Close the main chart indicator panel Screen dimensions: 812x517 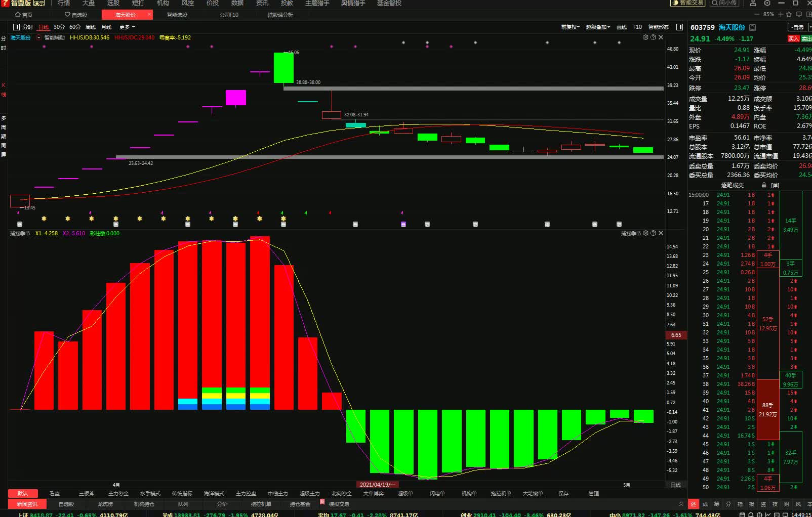(661, 37)
